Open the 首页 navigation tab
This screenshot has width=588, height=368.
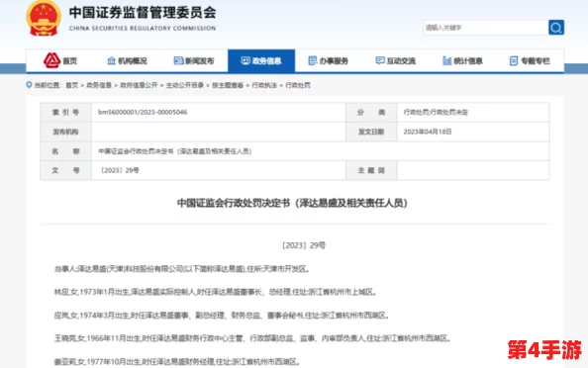pyautogui.click(x=60, y=60)
